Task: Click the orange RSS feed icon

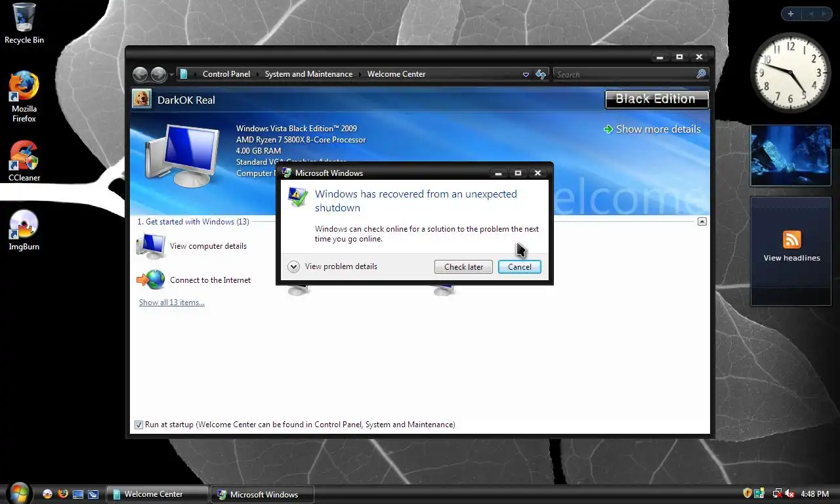Action: pyautogui.click(x=792, y=240)
